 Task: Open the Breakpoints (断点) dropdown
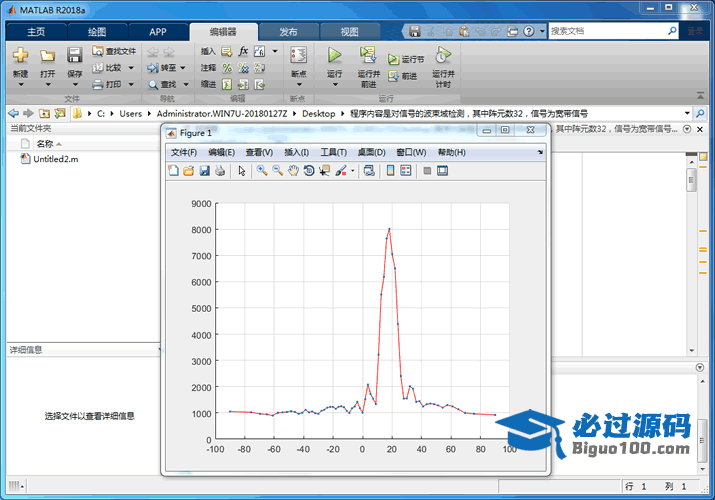[299, 84]
